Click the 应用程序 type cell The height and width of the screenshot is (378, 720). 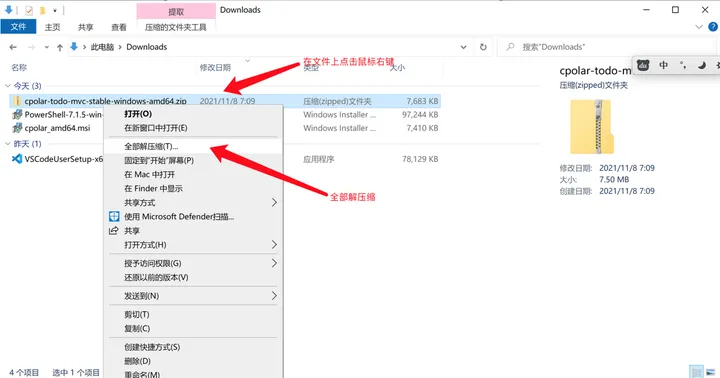point(319,159)
